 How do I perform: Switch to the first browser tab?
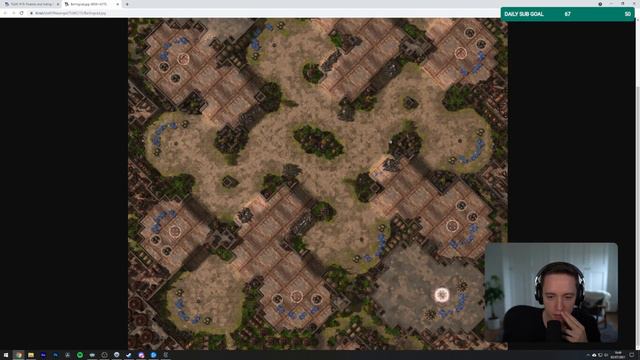[31, 4]
